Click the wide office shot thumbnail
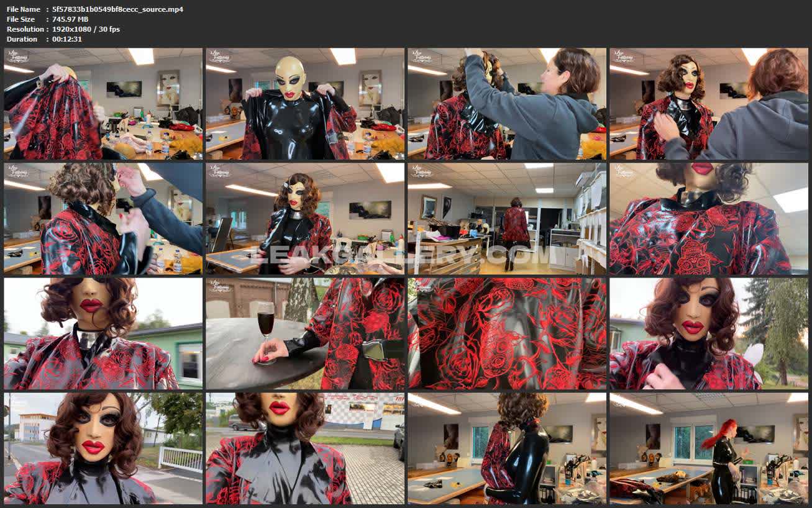This screenshot has height=508, width=812. click(x=507, y=219)
